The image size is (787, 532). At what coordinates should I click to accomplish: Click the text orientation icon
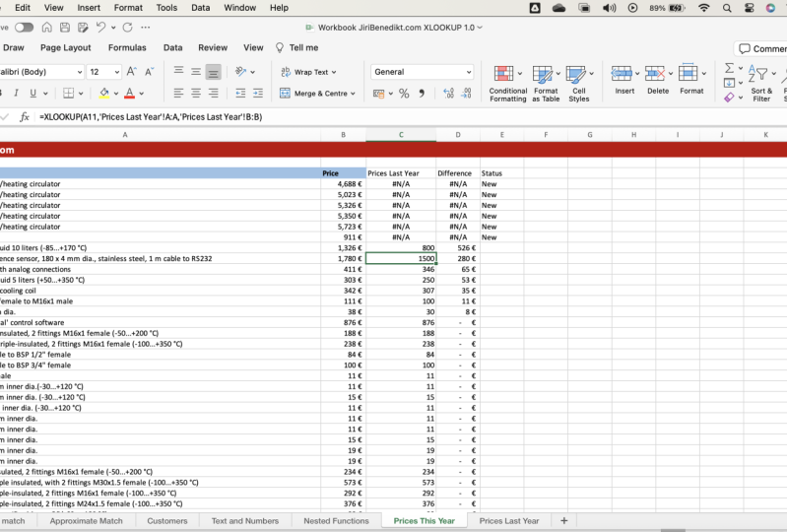[x=241, y=72]
